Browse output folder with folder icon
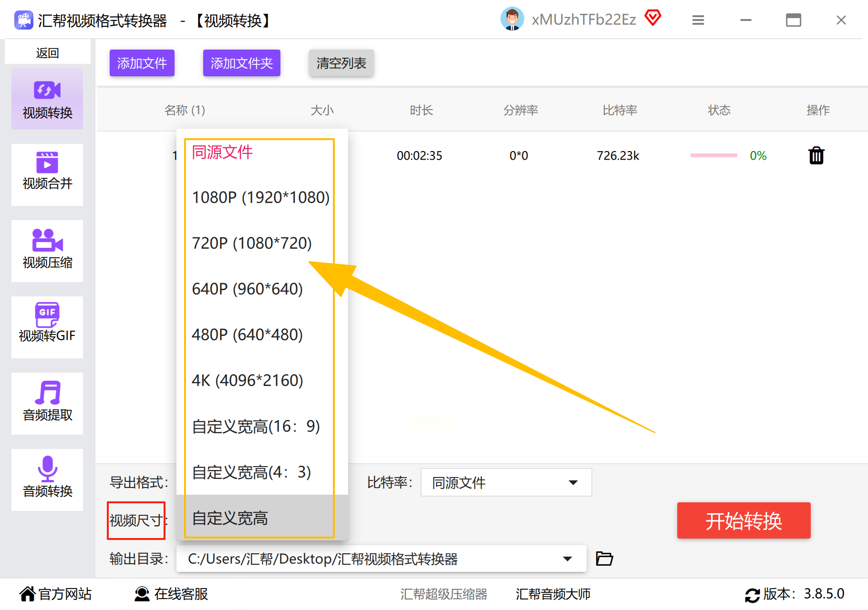868x610 pixels. pyautogui.click(x=604, y=558)
